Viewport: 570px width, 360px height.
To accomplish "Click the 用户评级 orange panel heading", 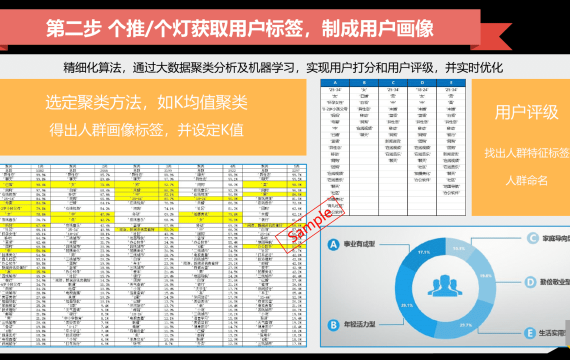I will pyautogui.click(x=526, y=112).
